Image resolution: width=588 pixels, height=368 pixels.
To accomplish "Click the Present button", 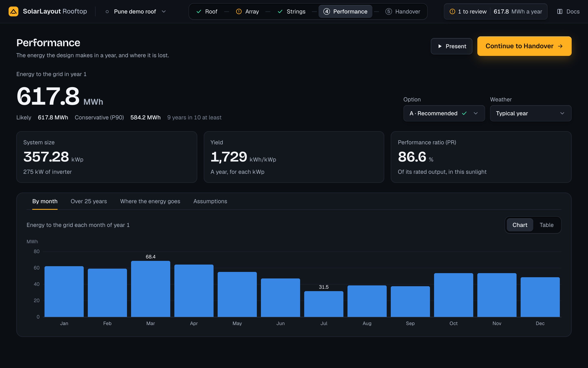I will pos(451,46).
